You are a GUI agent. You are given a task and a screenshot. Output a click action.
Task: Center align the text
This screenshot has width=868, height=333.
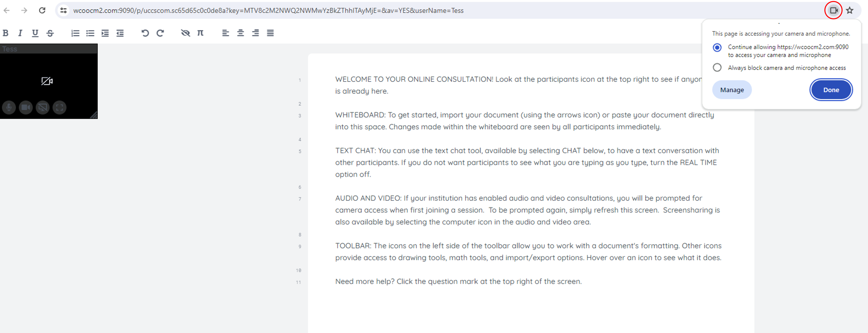coord(241,33)
